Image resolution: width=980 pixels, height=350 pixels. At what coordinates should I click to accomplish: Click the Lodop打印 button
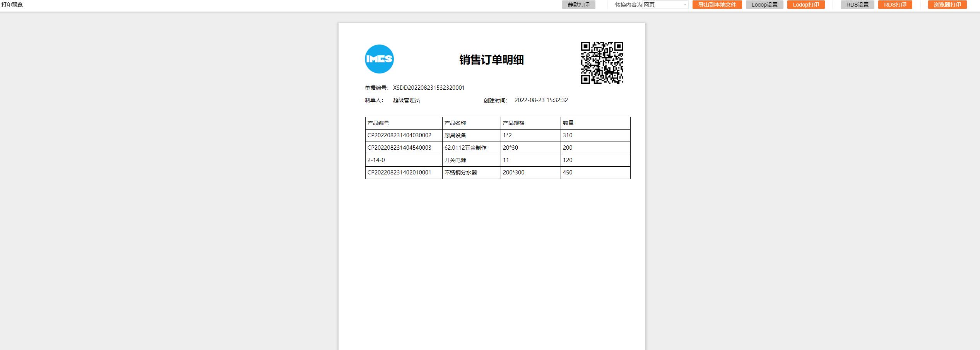[x=806, y=5]
